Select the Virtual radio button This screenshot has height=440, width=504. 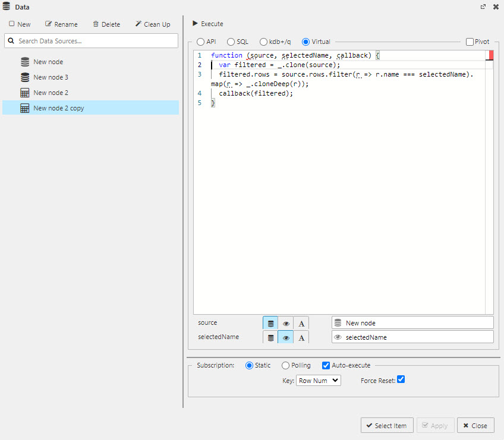(x=305, y=42)
